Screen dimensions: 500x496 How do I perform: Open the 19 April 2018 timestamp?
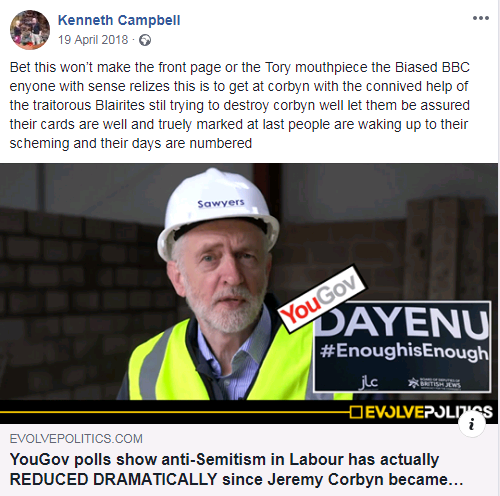pyautogui.click(x=93, y=40)
